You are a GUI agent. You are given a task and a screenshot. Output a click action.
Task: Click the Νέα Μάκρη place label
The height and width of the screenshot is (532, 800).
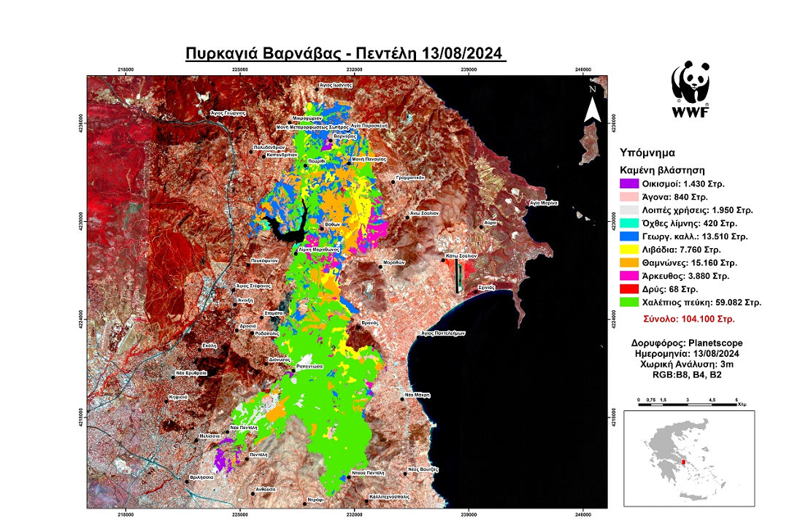point(418,395)
